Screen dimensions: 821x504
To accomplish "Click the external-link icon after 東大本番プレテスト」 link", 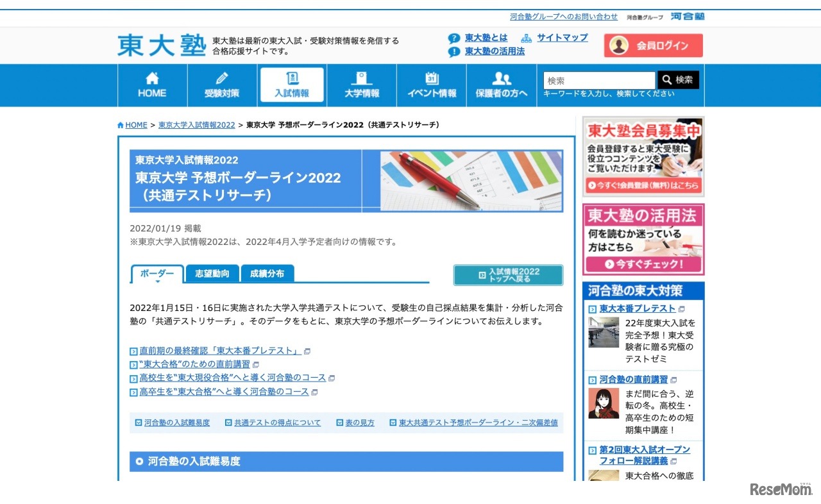I will point(307,351).
